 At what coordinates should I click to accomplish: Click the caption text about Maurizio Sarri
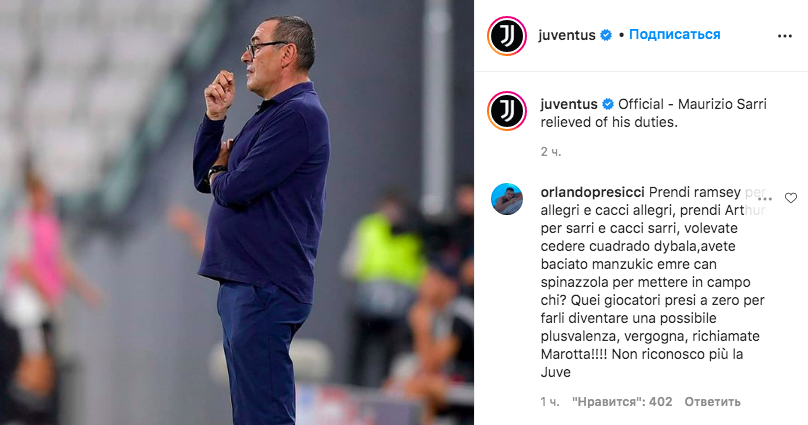[653, 113]
